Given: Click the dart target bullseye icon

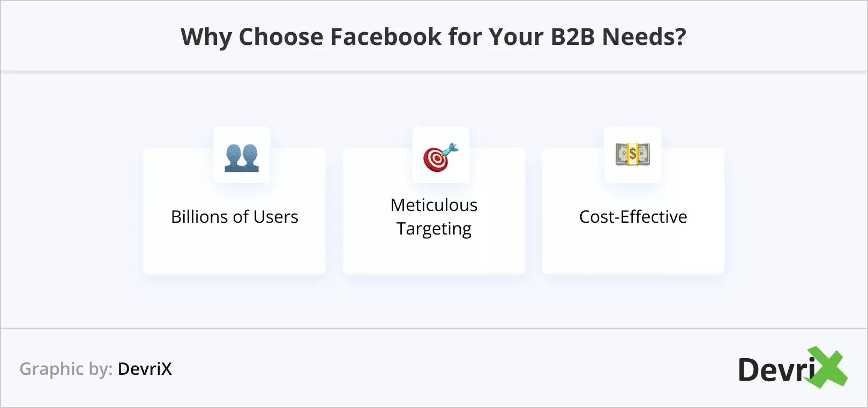Looking at the screenshot, I should click(x=440, y=157).
